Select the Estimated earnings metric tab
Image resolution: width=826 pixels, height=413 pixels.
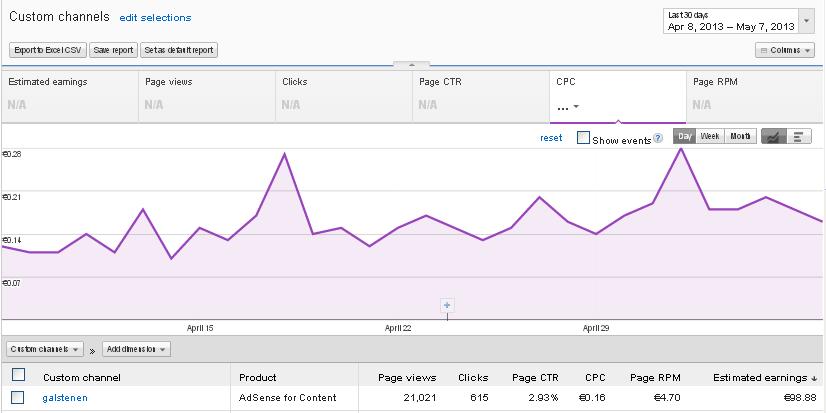(70, 97)
